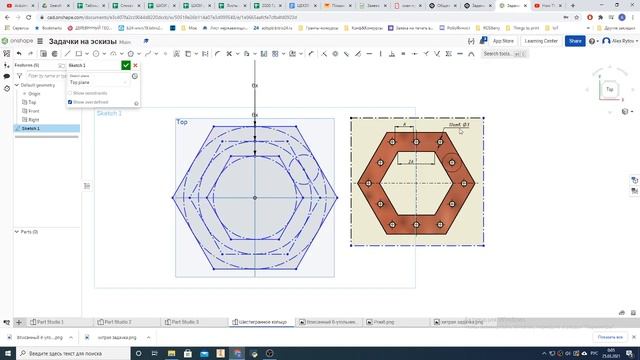This screenshot has width=640, height=360.
Task: Apply the Midpoint constraint tool
Action: [415, 53]
